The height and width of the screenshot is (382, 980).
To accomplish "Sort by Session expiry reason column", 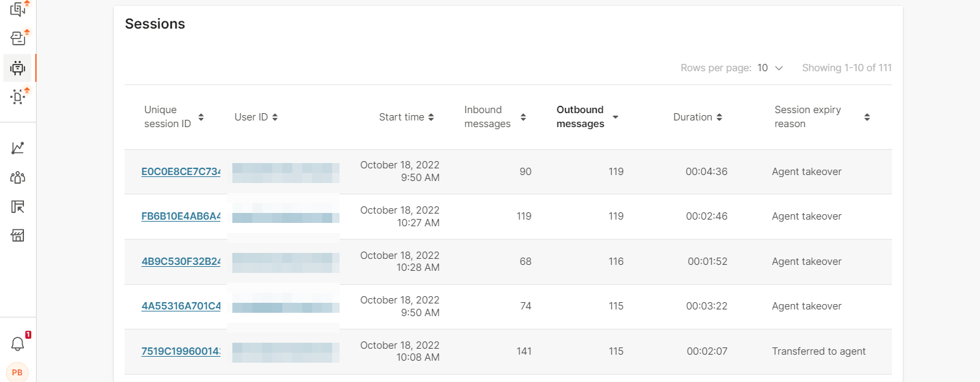I will point(867,117).
